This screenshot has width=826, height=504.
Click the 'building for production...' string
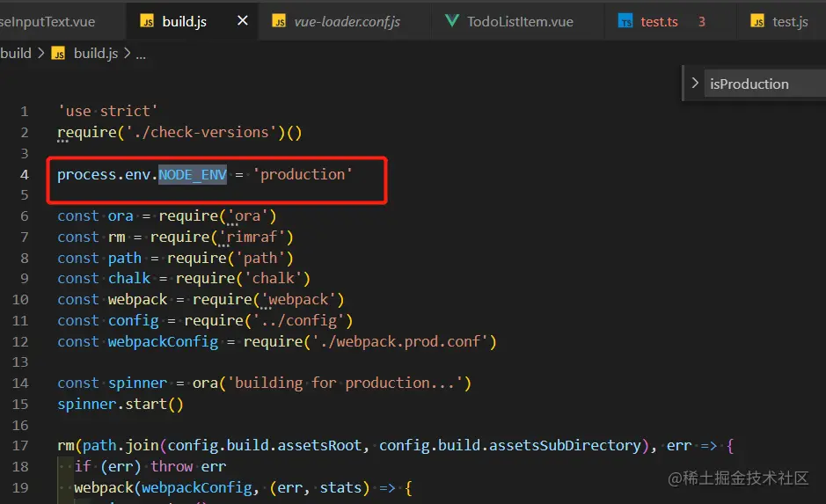(345, 383)
